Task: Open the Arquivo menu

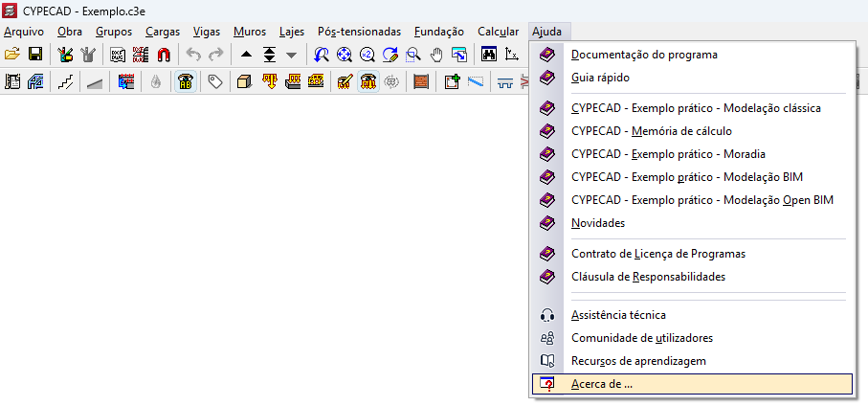Action: coord(24,32)
